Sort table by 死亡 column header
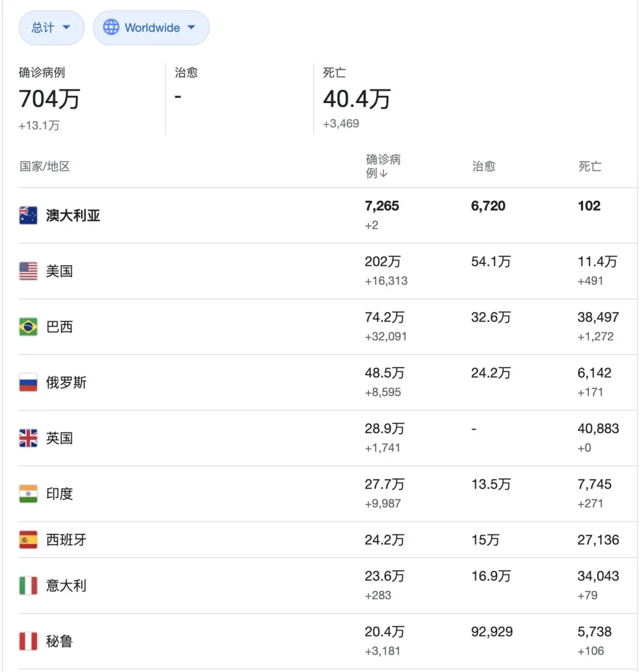This screenshot has width=643, height=672. [590, 166]
